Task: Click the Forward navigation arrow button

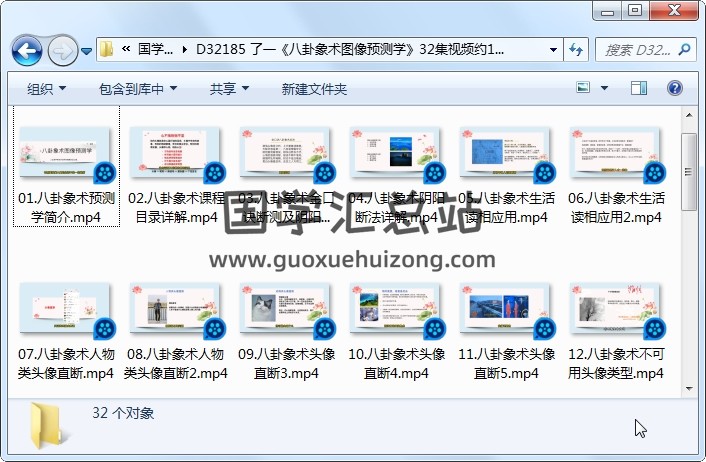Action: pos(61,49)
